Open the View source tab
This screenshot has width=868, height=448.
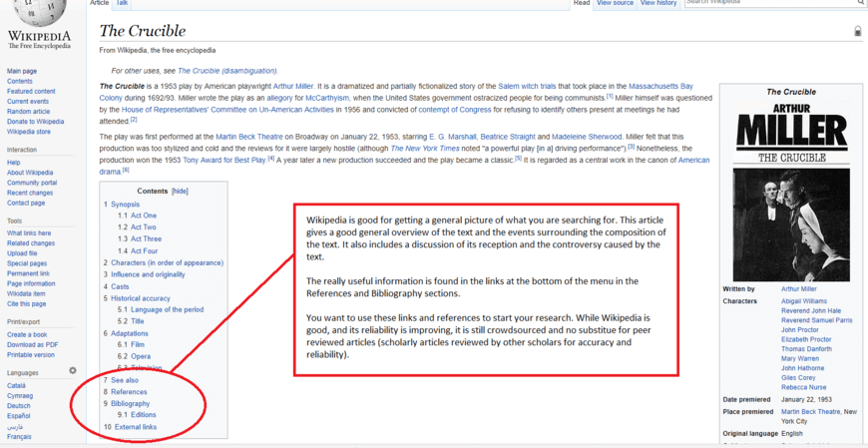coord(615,3)
